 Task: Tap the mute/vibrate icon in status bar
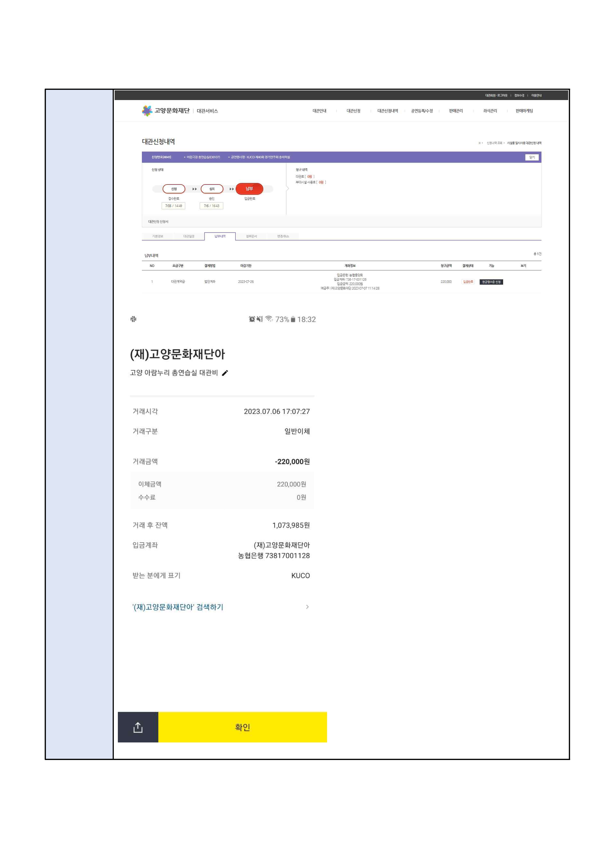click(x=259, y=319)
